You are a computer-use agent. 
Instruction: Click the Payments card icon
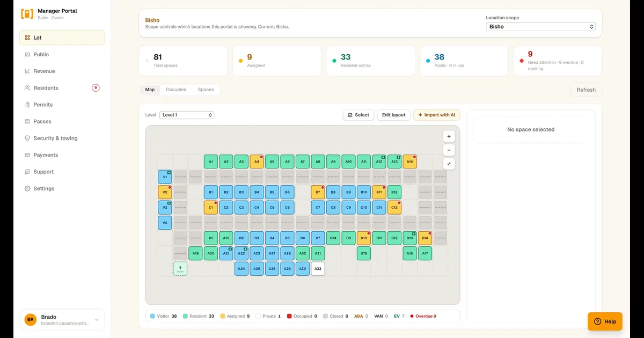27,155
